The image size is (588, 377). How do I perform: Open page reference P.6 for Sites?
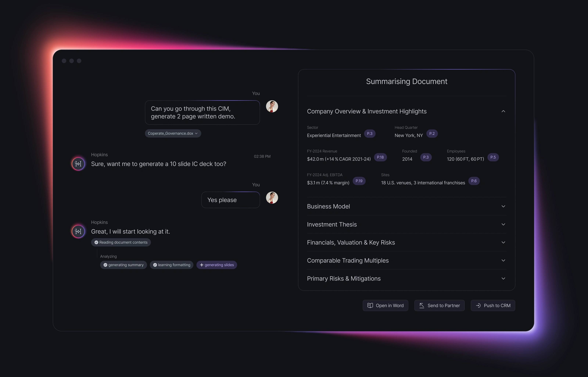(474, 181)
